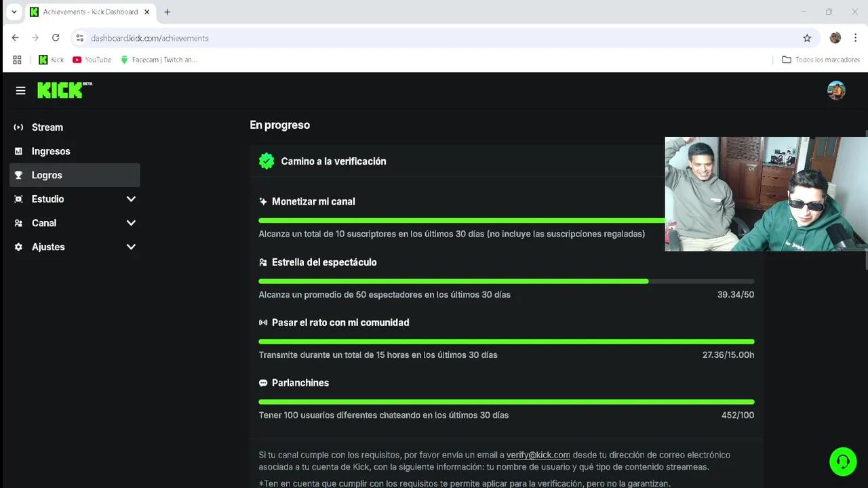Click the live icon beside Pasar el rato
868x488 pixels.
263,323
